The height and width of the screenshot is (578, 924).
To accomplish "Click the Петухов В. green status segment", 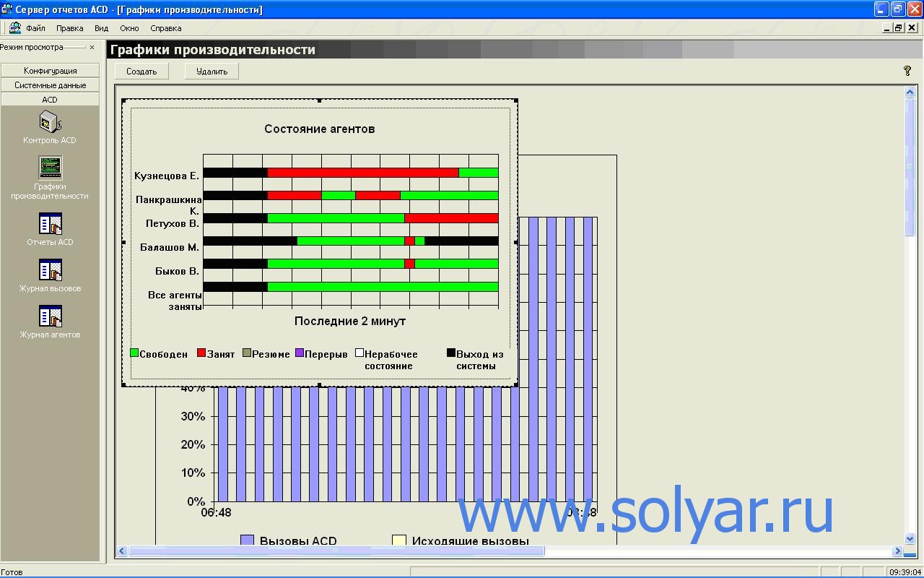I will 336,218.
